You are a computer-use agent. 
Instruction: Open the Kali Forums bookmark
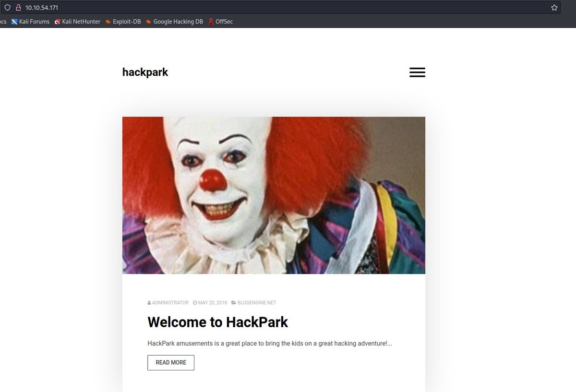point(30,22)
